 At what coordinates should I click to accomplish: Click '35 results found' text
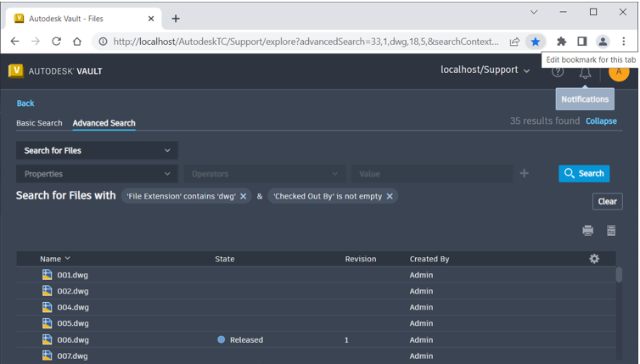tap(544, 120)
